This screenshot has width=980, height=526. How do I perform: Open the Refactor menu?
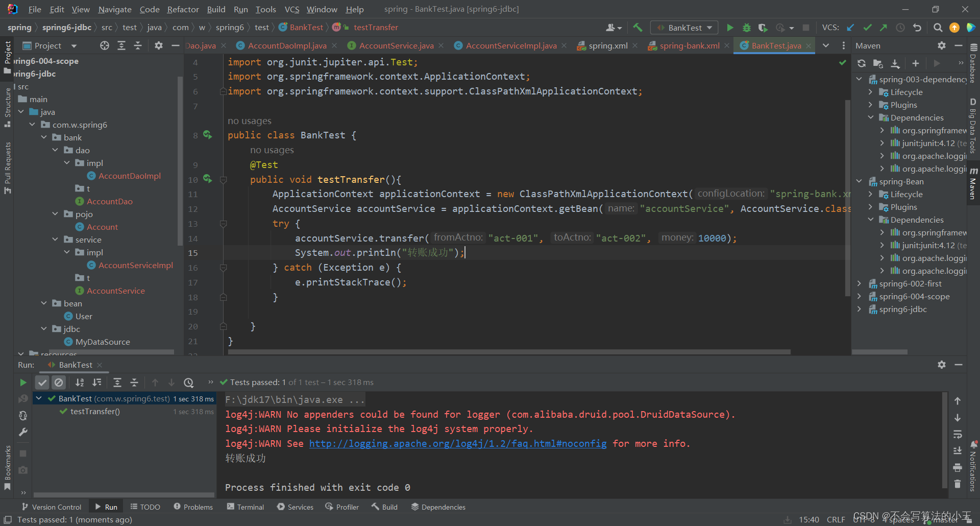pos(183,9)
